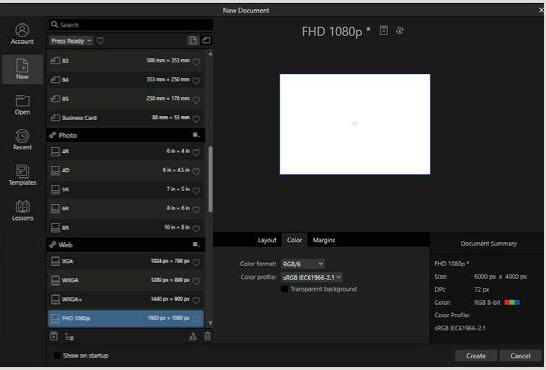
Task: Click the white document preview
Action: [355, 124]
